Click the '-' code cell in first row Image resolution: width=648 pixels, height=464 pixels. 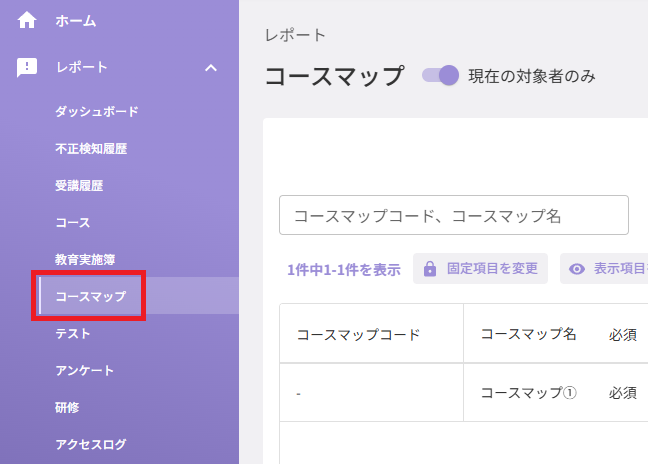[298, 394]
